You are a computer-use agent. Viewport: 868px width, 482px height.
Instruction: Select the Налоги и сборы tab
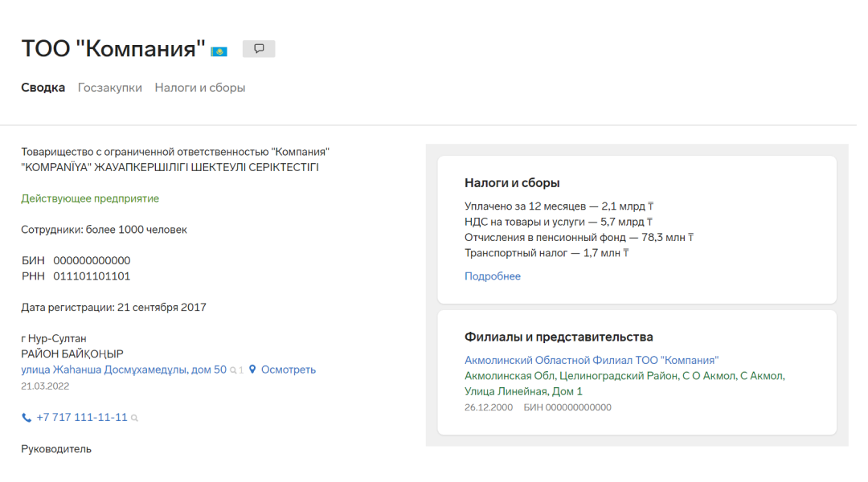200,88
